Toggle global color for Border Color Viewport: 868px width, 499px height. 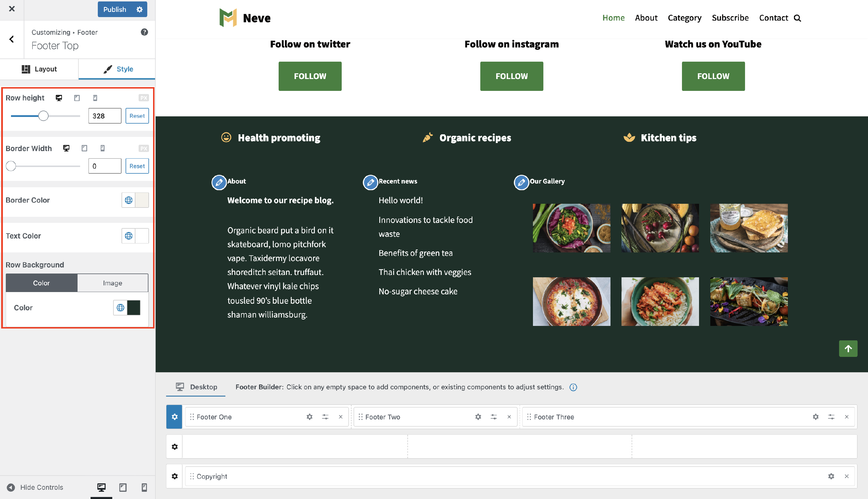coord(129,200)
